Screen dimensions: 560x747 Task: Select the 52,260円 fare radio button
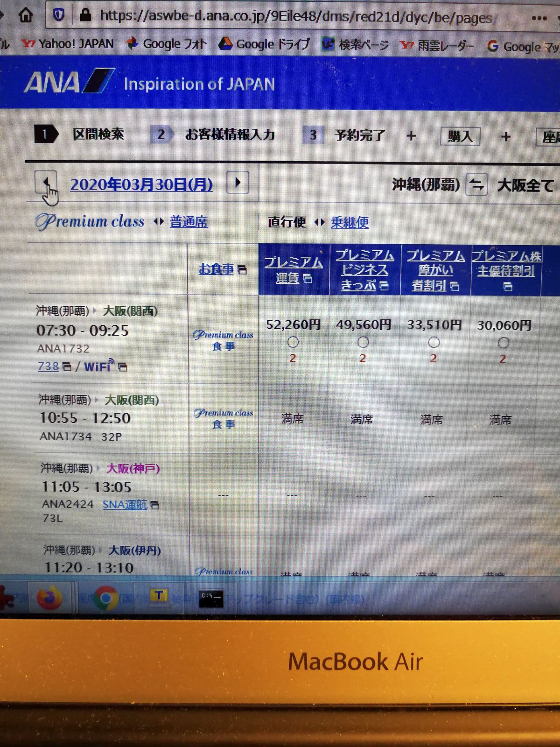(293, 342)
